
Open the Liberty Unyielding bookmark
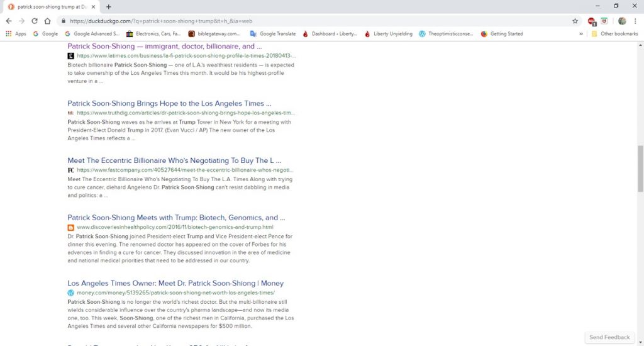389,34
